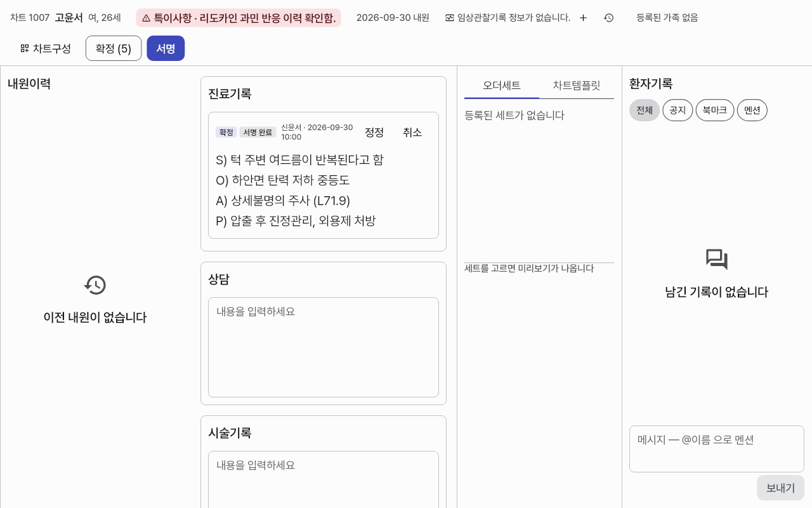Click the warning icon in 특이사항 alert
812x508 pixels.
(x=146, y=18)
